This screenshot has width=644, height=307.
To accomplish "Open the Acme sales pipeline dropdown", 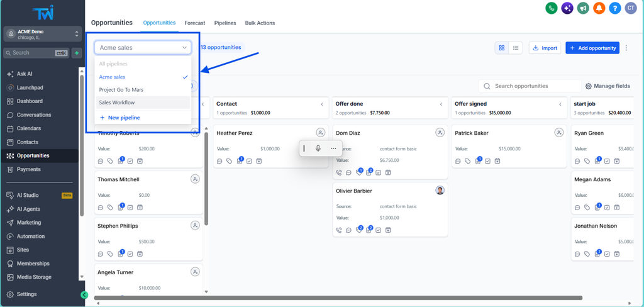I will (x=143, y=48).
